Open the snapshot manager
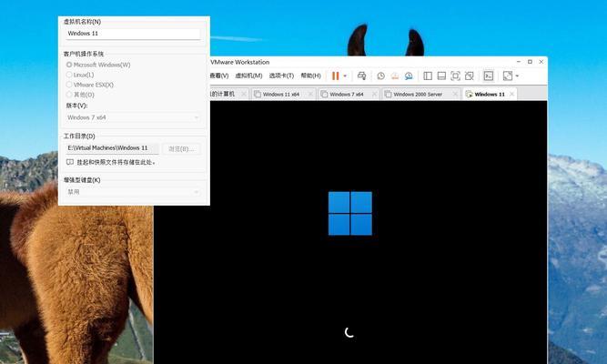 pyautogui.click(x=409, y=76)
